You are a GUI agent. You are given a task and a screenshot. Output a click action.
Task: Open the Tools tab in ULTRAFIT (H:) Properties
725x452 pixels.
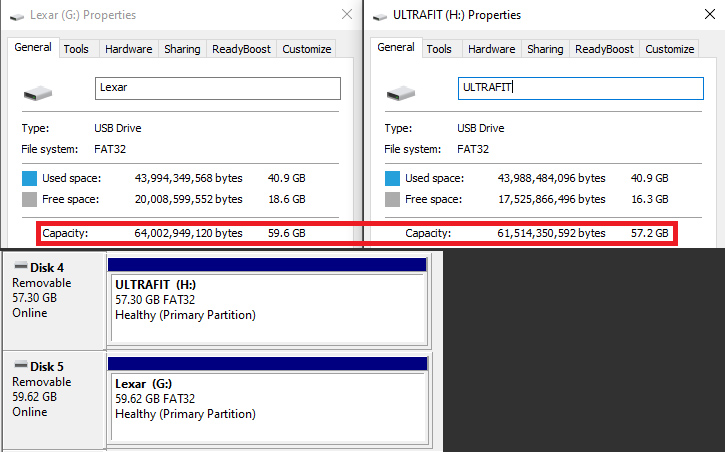[x=439, y=49]
